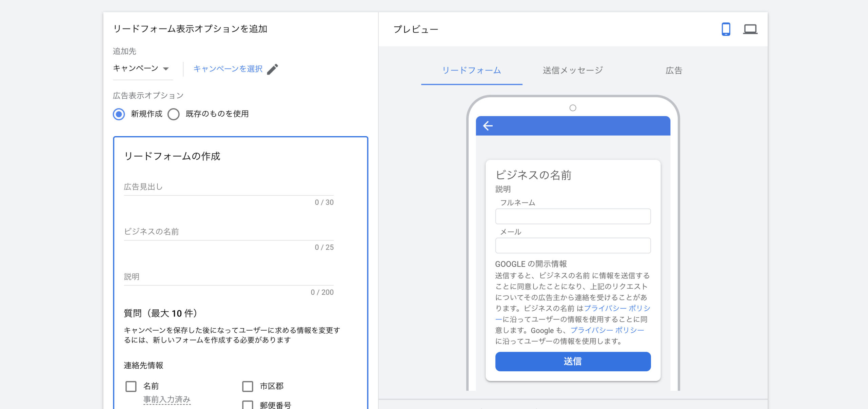
Task: Click the GOOGLE の開示情報 heading in preview
Action: [x=531, y=264]
